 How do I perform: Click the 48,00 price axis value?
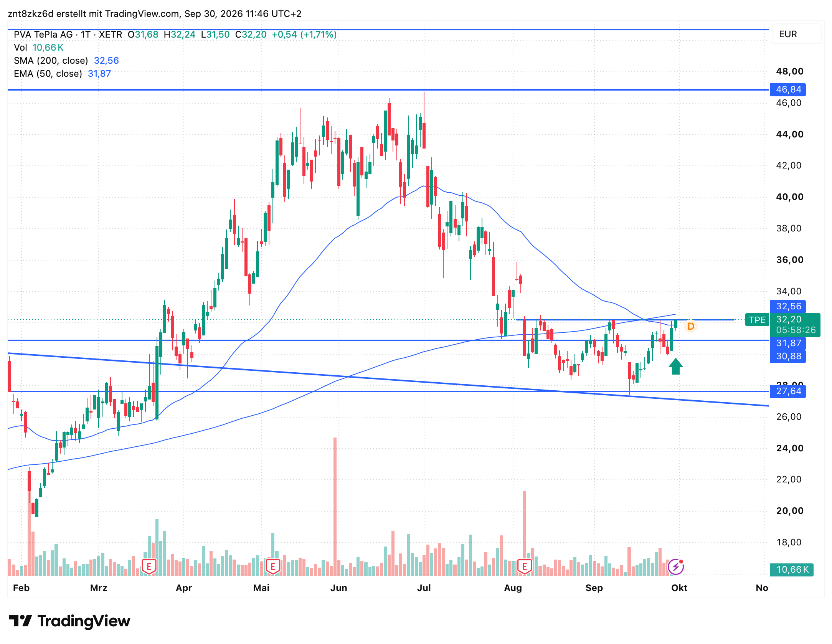[789, 71]
